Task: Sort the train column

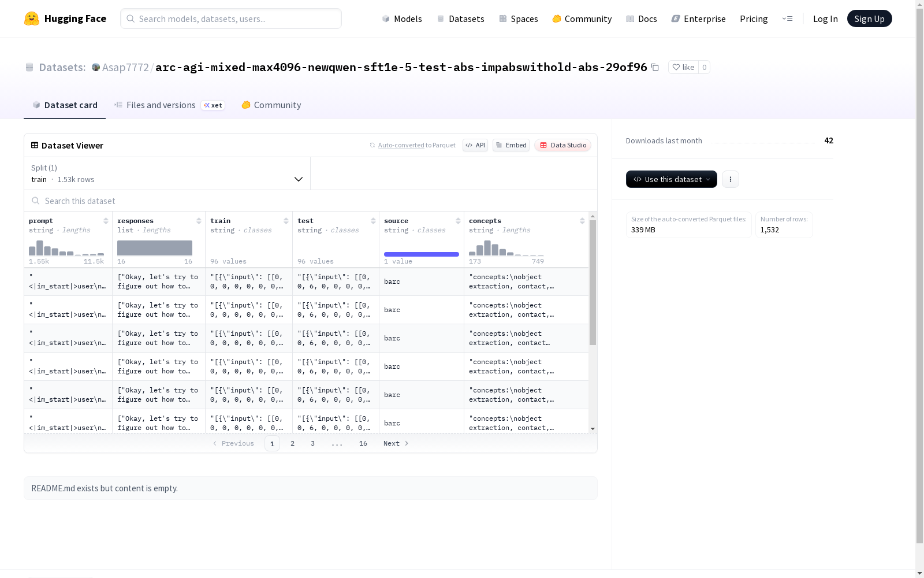Action: point(286,221)
